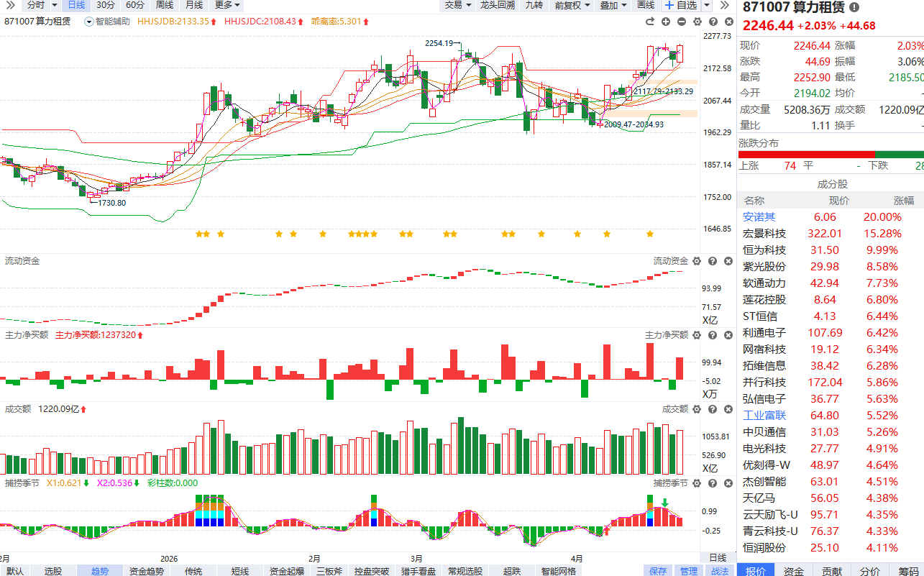
Task: Switch chart period to 60分
Action: 134,5
